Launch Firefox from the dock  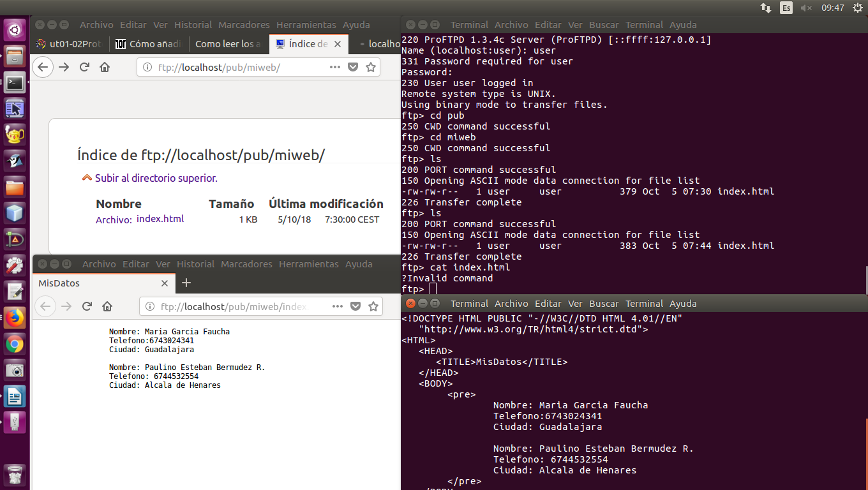tap(15, 317)
